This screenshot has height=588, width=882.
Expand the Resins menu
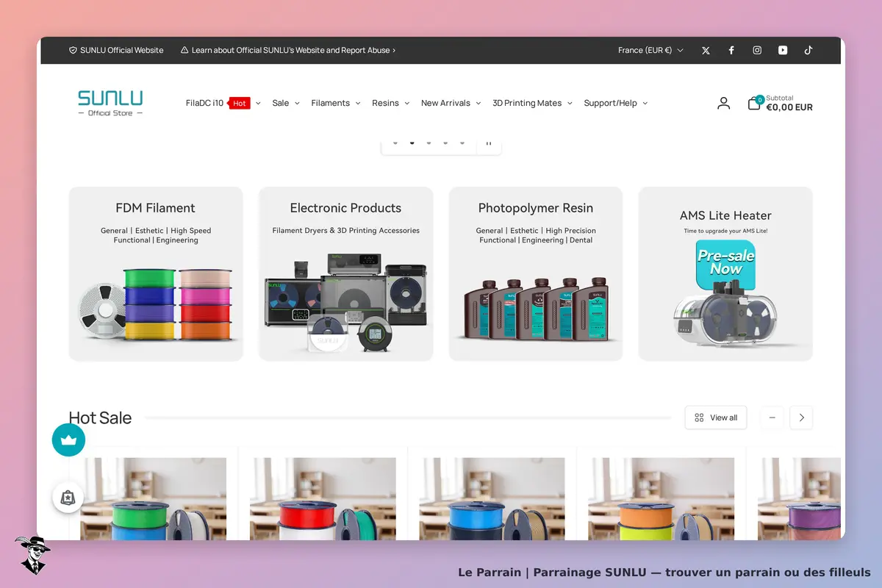point(390,104)
